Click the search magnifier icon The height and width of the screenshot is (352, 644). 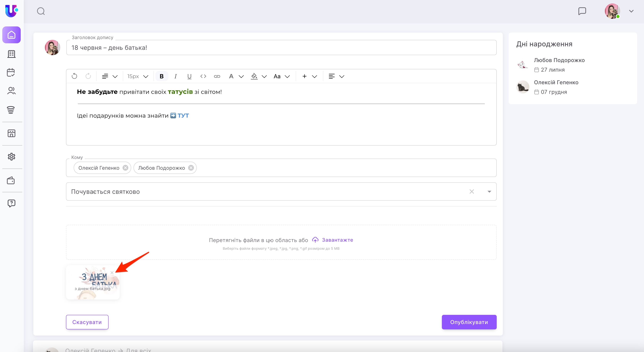41,11
